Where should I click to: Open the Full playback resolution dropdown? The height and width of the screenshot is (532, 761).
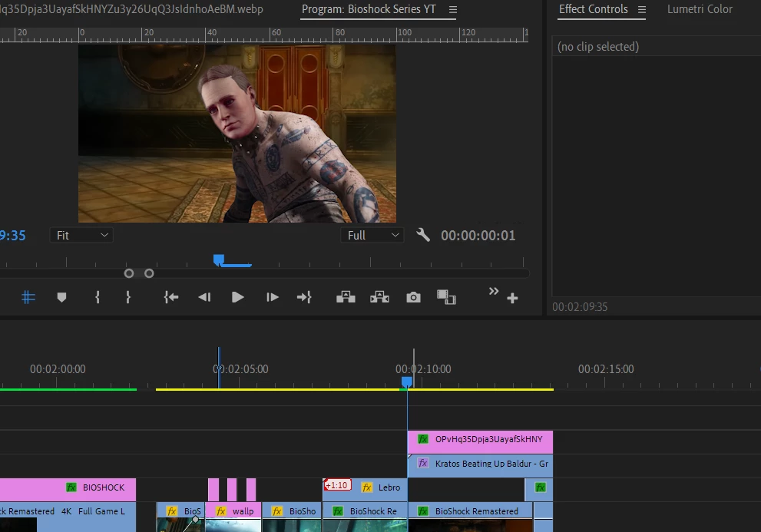[x=372, y=236]
